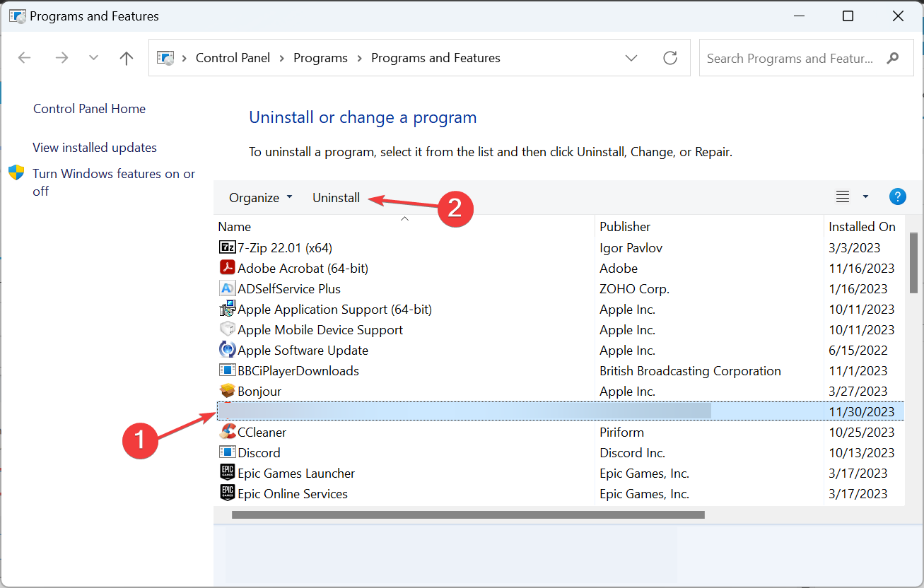This screenshot has height=588, width=924.
Task: Click the Epic Games Launcher icon
Action: click(x=227, y=473)
